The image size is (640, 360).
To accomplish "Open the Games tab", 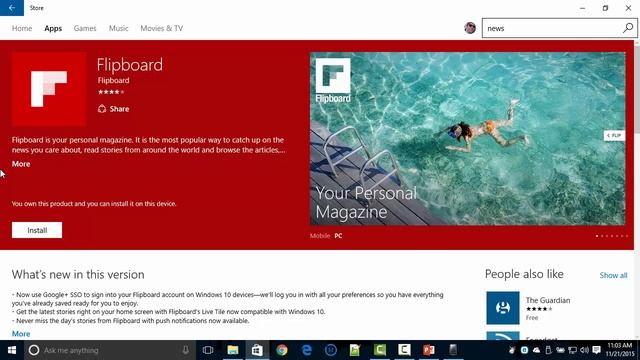I will [x=85, y=28].
